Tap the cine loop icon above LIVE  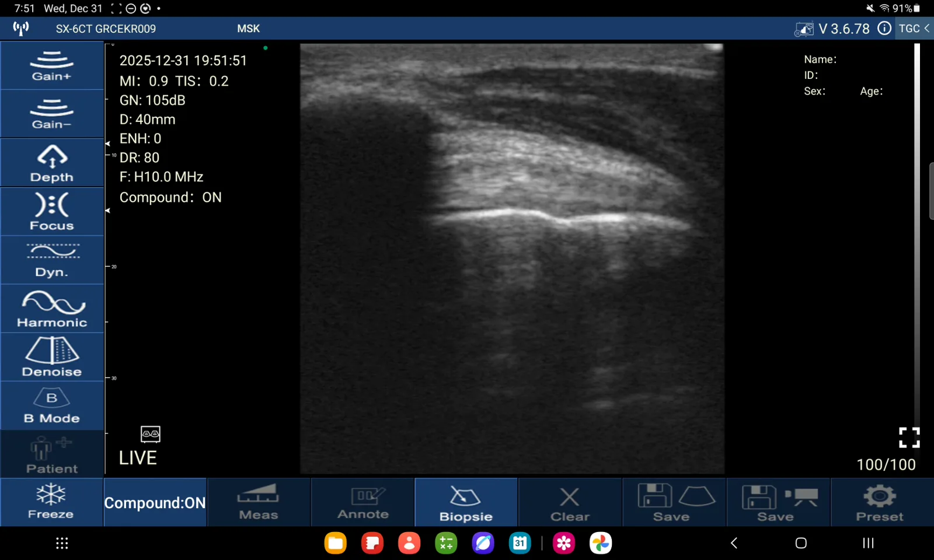(151, 434)
